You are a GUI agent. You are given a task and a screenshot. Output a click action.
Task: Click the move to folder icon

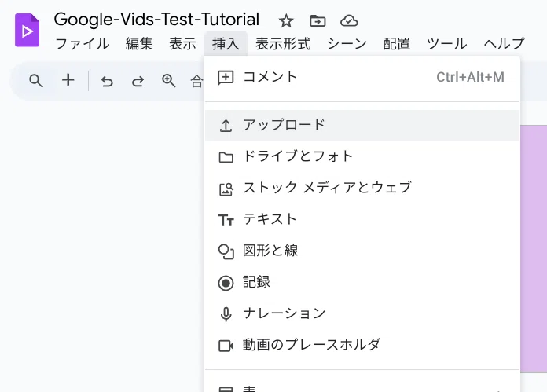[318, 21]
